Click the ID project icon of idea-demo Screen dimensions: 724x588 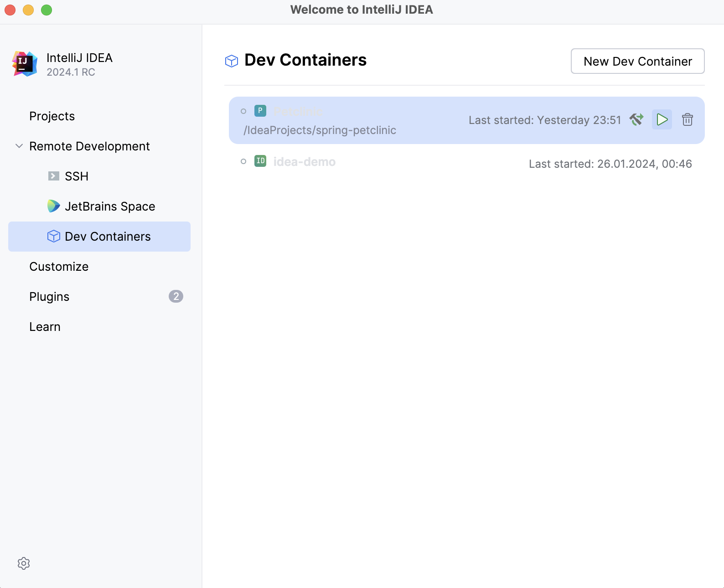tap(260, 161)
